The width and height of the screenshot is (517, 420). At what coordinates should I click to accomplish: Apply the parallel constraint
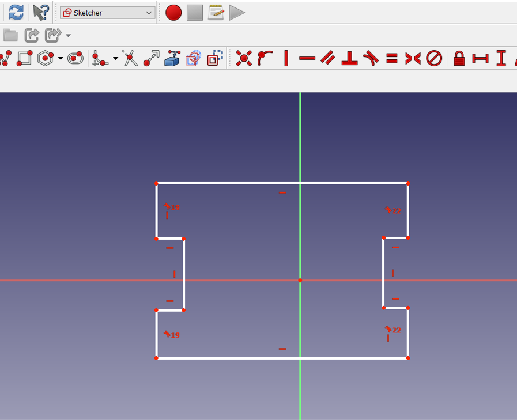(x=328, y=58)
